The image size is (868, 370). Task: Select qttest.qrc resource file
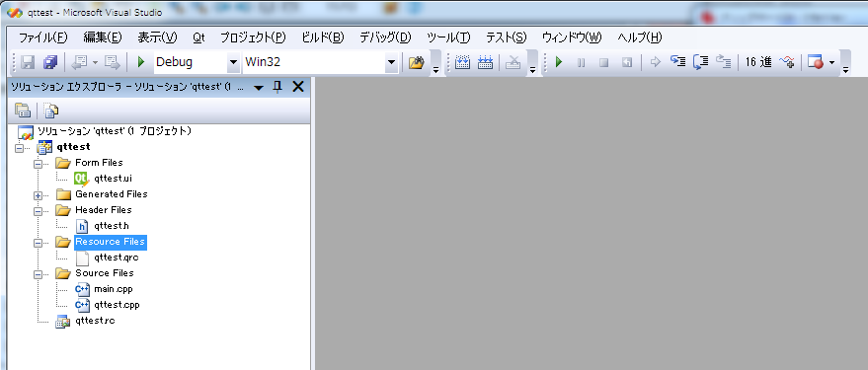point(116,258)
